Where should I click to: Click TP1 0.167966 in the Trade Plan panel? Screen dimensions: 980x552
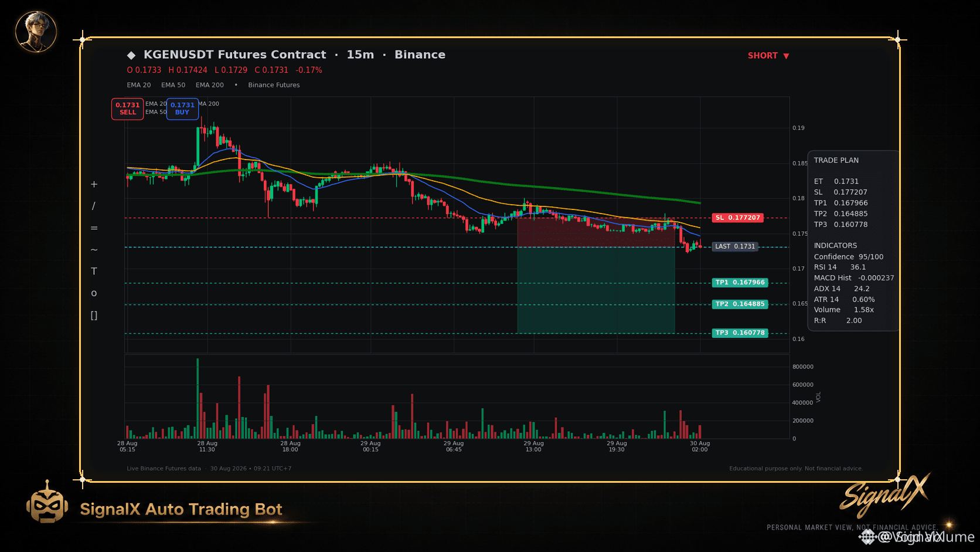pyautogui.click(x=841, y=203)
